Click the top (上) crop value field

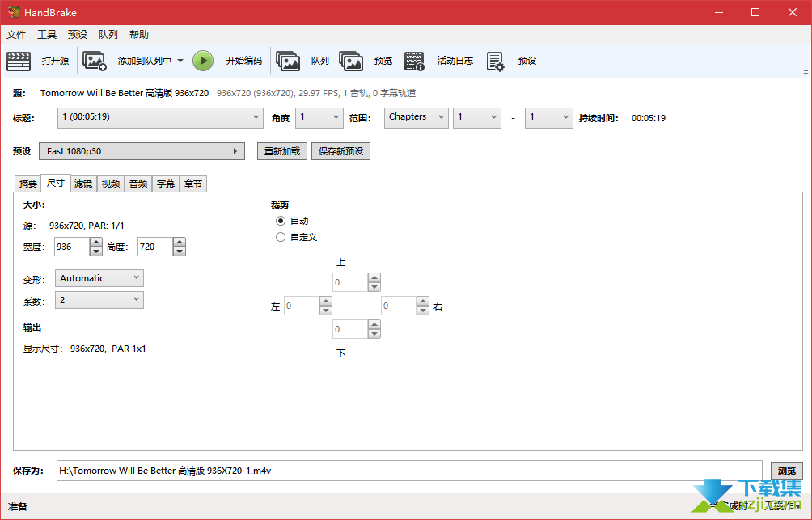click(x=350, y=282)
